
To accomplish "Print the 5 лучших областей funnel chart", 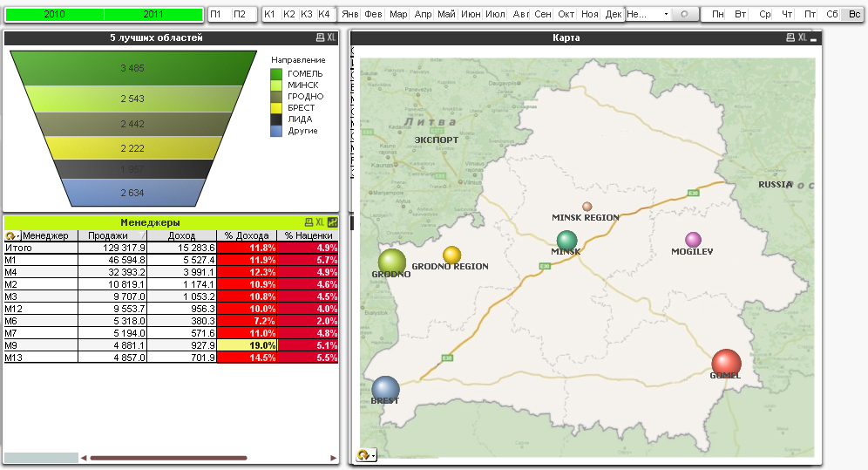I will [x=320, y=37].
